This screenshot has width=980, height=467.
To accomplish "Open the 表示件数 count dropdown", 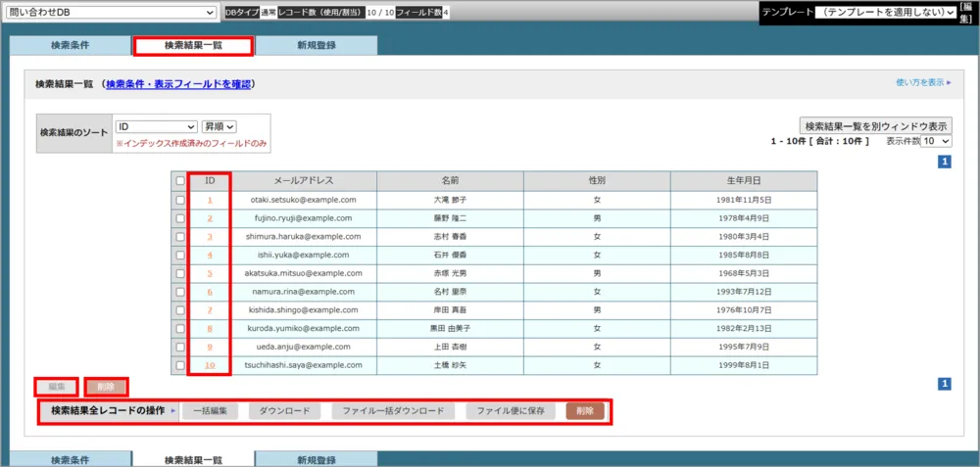I will coord(936,141).
